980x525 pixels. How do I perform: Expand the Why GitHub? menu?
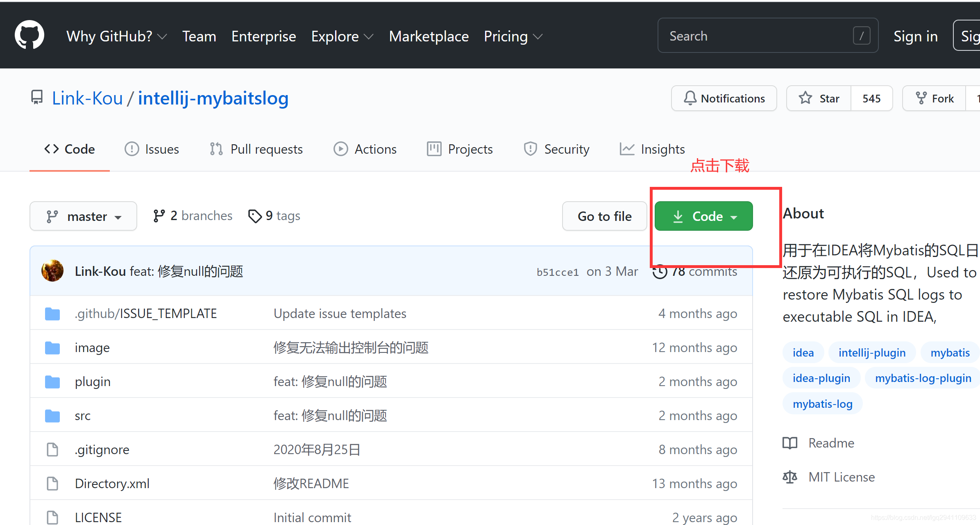click(117, 36)
